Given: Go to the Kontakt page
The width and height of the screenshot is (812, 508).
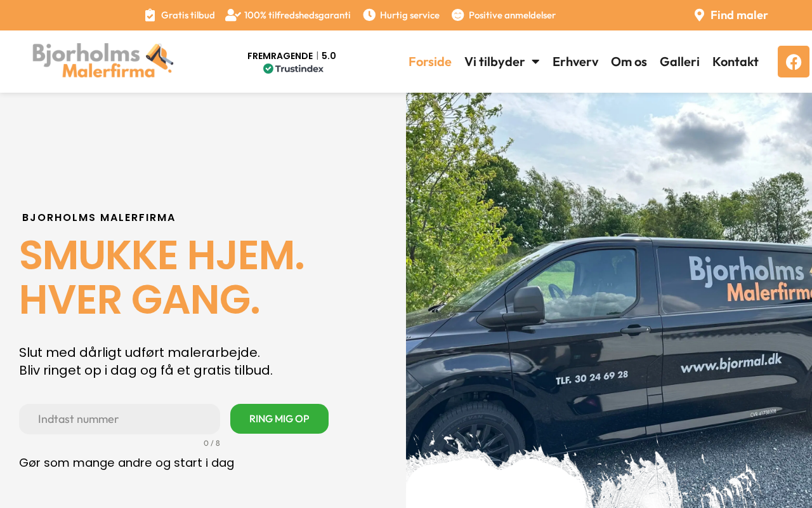Looking at the screenshot, I should 735,62.
